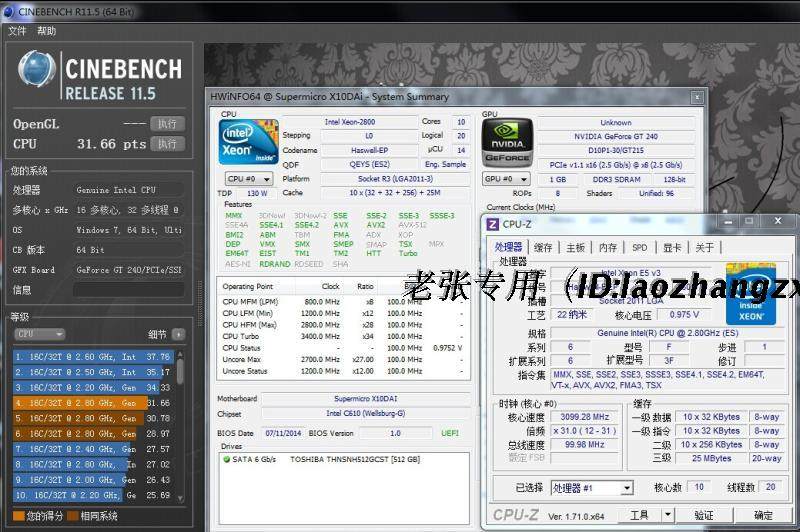Select ranking row 9 with score 26.43

click(x=94, y=480)
